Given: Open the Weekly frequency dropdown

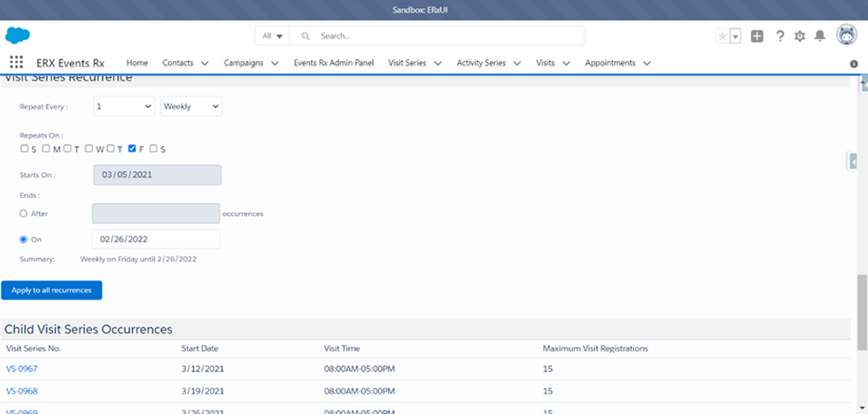Looking at the screenshot, I should pyautogui.click(x=191, y=106).
